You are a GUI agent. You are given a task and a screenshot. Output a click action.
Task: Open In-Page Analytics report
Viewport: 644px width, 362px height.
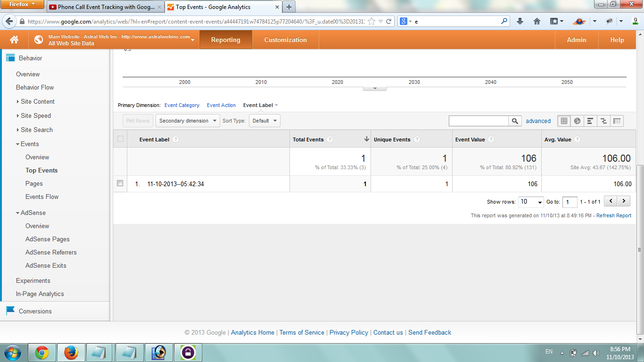(40, 294)
